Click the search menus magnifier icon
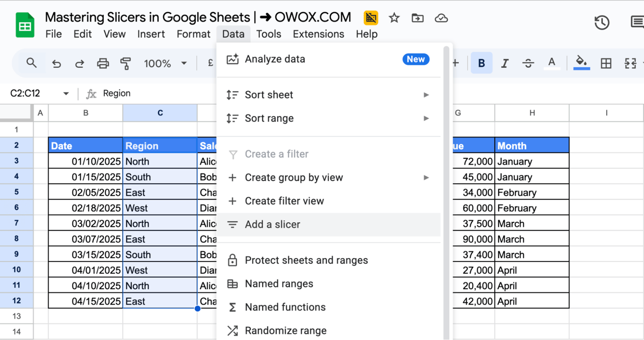This screenshot has width=644, height=340. point(32,63)
